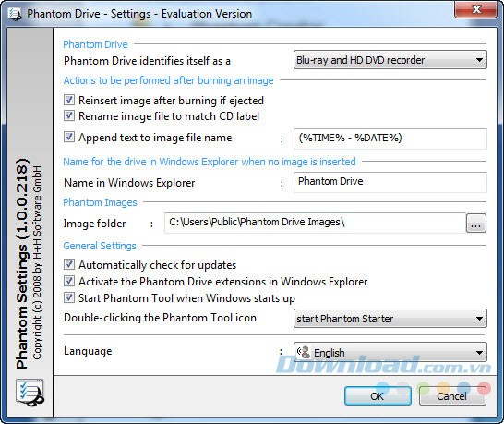504x424 pixels.
Task: Toggle Automatically check for updates
Action: [69, 264]
